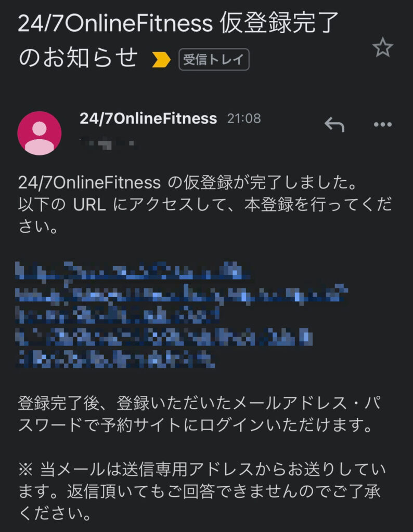413x532 pixels.
Task: Click the fourth line of blurred URL
Action: (164, 337)
